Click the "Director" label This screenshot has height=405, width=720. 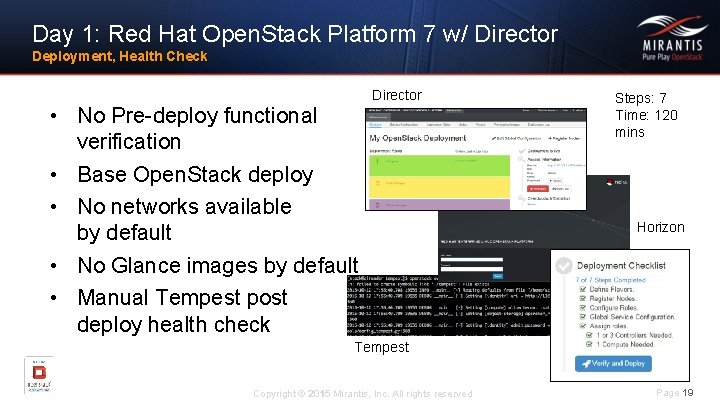[397, 95]
